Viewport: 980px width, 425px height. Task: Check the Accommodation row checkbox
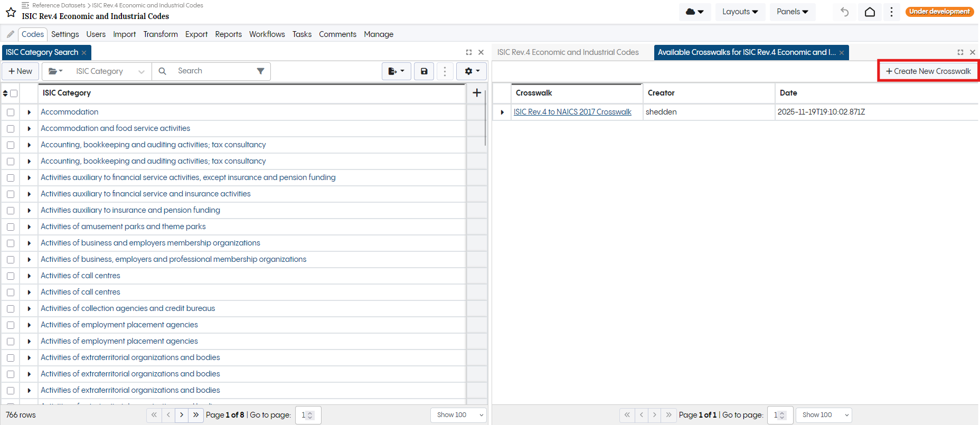pyautogui.click(x=11, y=112)
